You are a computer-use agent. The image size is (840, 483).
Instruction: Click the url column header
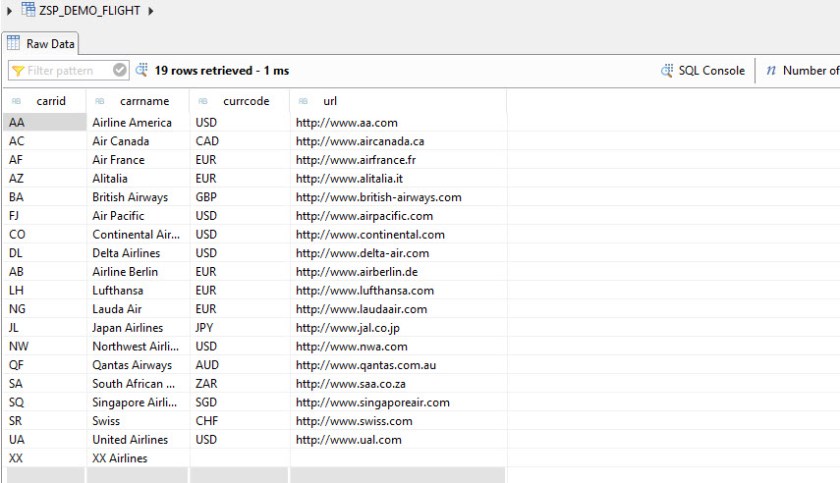[398, 101]
